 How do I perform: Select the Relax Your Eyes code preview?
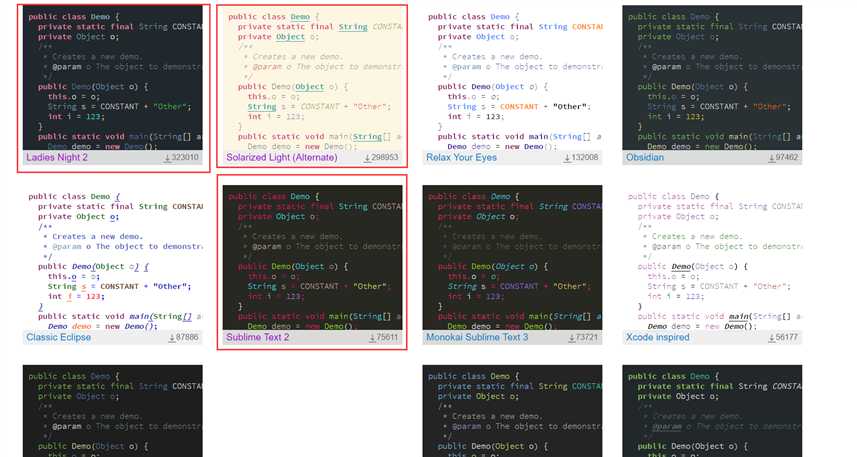coord(513,78)
